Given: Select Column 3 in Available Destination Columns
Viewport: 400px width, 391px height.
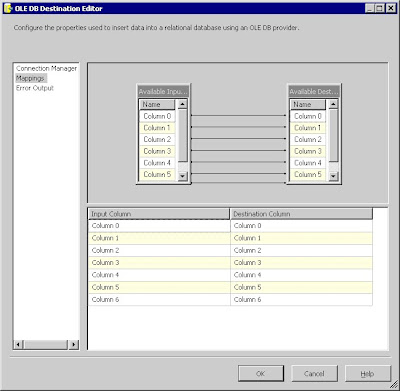Looking at the screenshot, I should [x=308, y=151].
